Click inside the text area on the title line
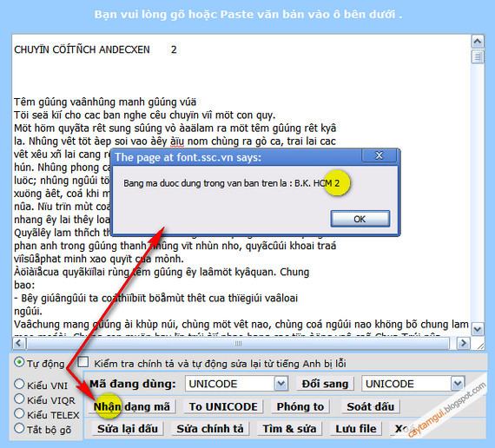495x448 pixels. [x=95, y=49]
